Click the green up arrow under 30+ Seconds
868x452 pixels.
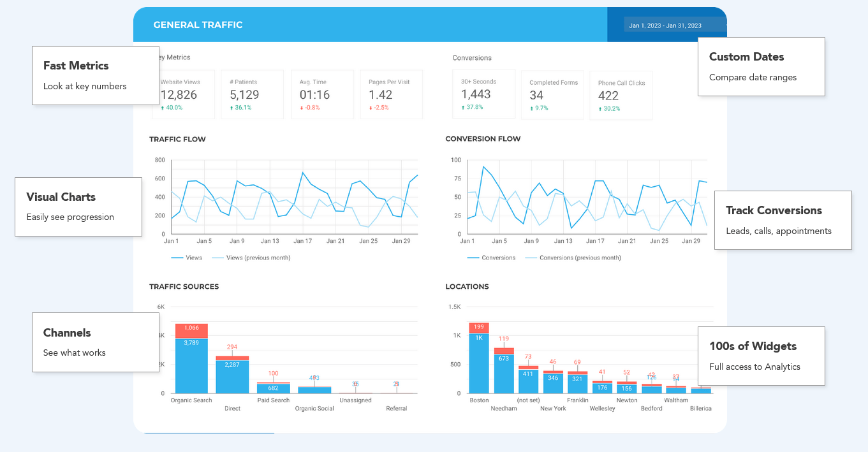[464, 107]
